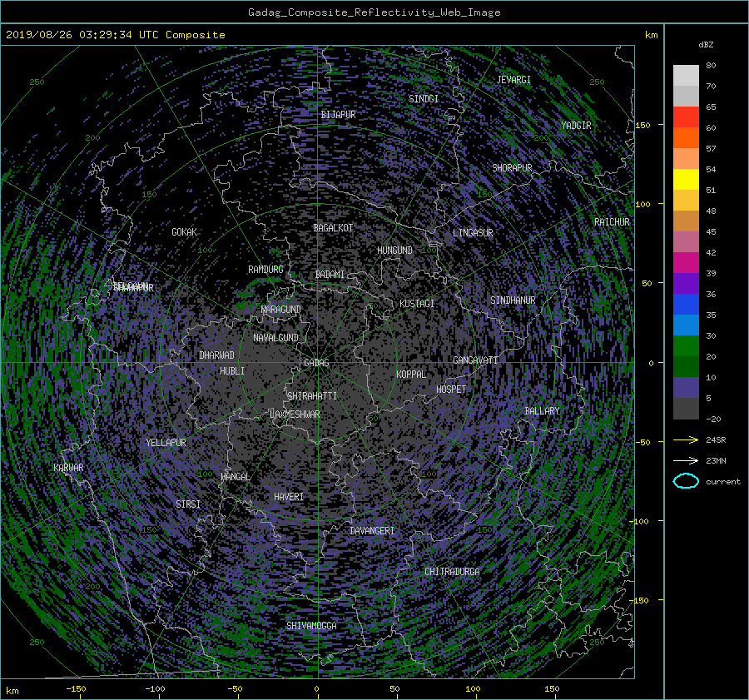Click the timestamp 2019/08/26 03:29:34 UTC Composite

coord(115,35)
